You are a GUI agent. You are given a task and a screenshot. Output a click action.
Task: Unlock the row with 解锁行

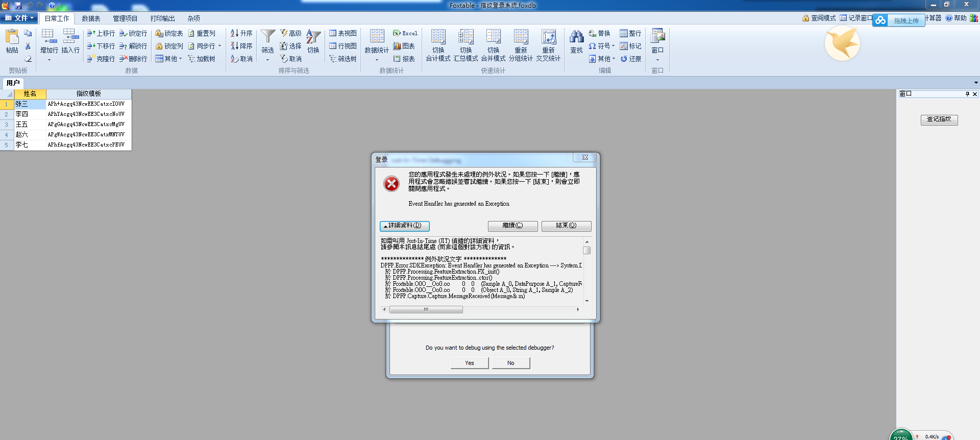[133, 46]
